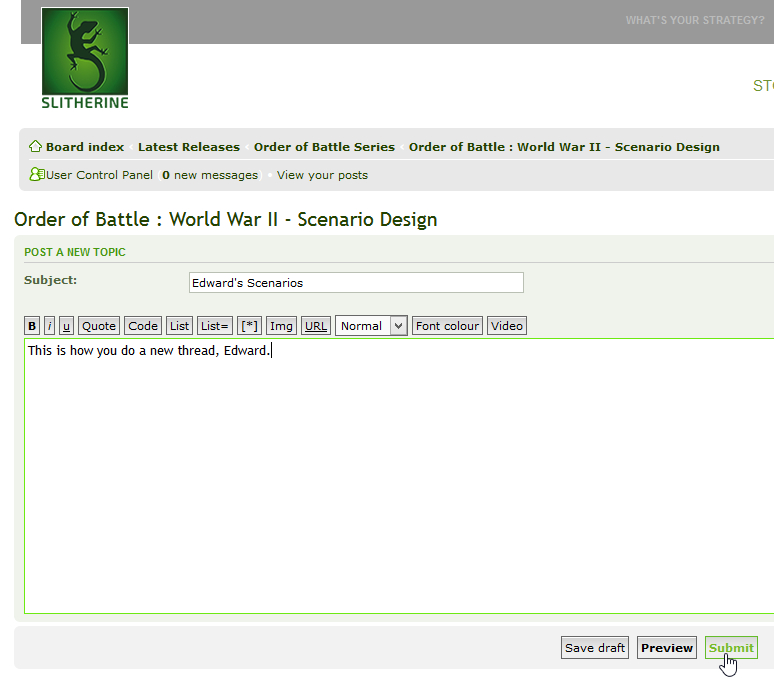Image resolution: width=774 pixels, height=686 pixels.
Task: Save the post as a draft
Action: tap(595, 648)
